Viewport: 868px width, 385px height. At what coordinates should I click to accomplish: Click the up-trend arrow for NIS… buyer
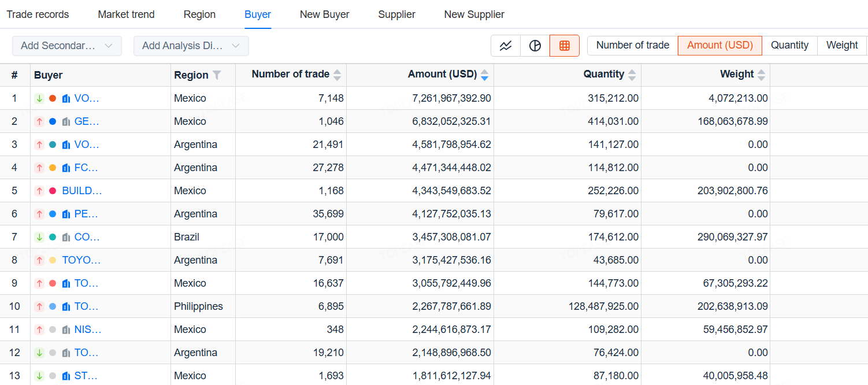point(39,330)
